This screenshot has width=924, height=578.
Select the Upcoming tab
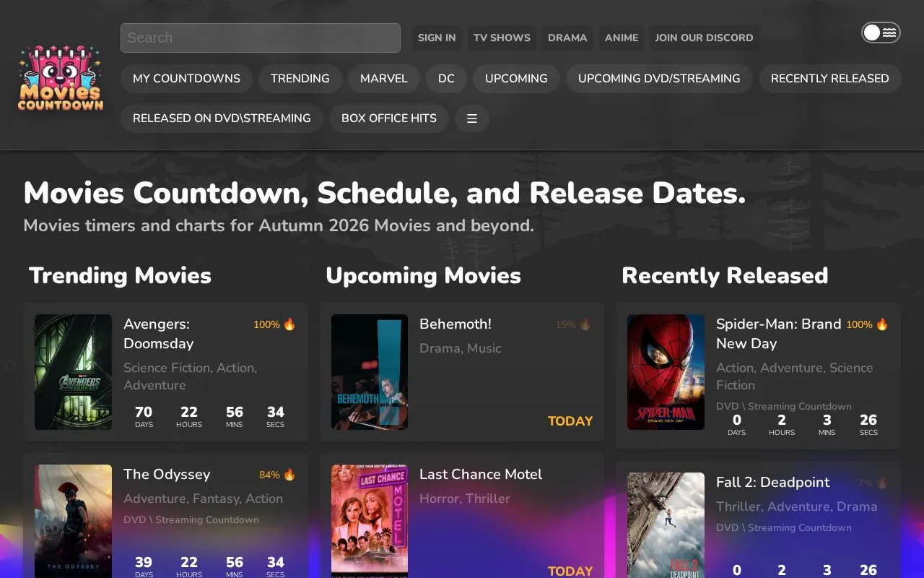pyautogui.click(x=516, y=79)
